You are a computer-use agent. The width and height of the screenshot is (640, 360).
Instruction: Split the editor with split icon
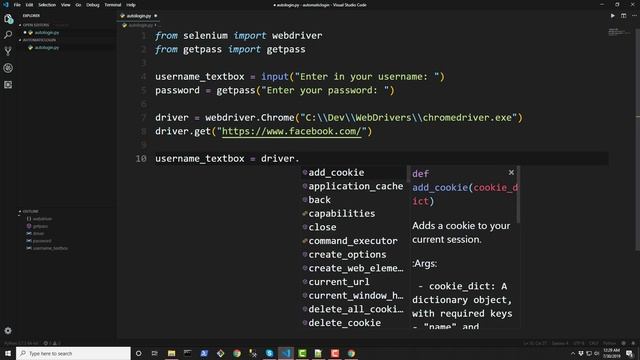coord(624,16)
